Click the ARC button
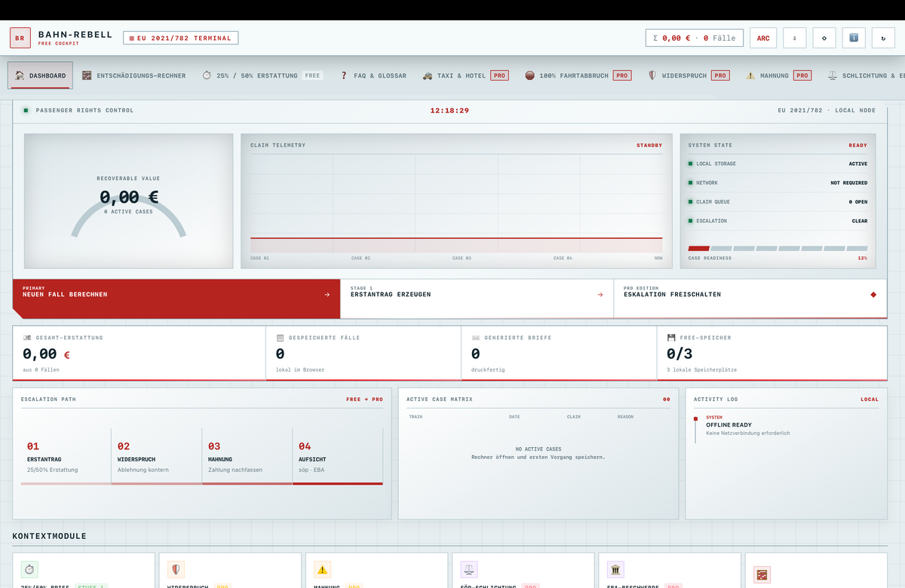This screenshot has width=905, height=588. 763,38
